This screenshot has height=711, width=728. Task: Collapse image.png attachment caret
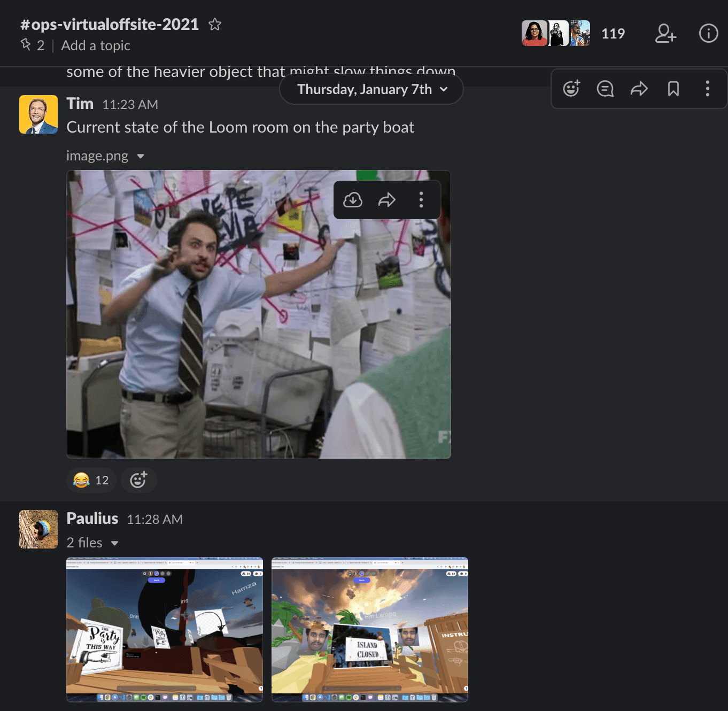click(141, 156)
